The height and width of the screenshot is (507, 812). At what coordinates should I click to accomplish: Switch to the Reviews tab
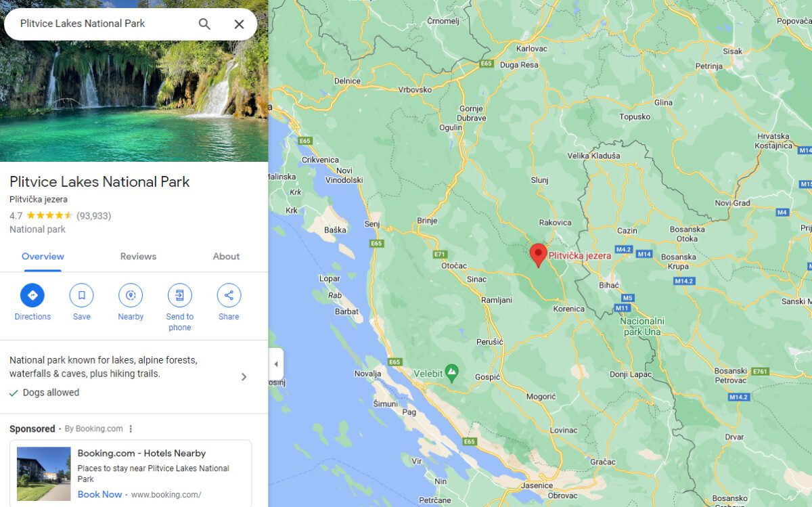(138, 257)
